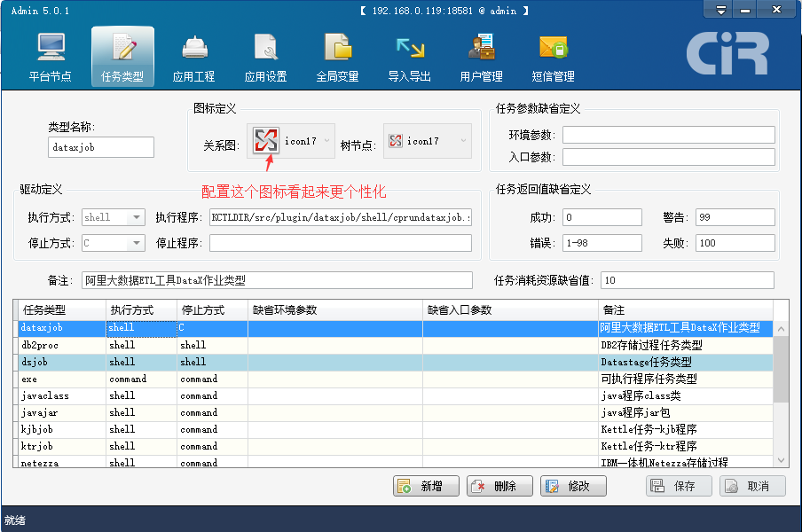
Task: Click the 错误 value field showing 1-98
Action: [x=602, y=243]
